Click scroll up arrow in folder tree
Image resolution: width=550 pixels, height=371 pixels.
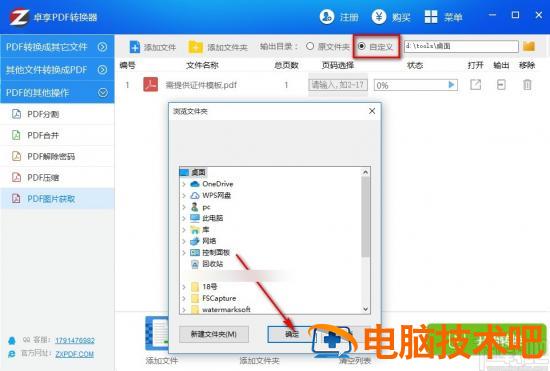click(365, 172)
